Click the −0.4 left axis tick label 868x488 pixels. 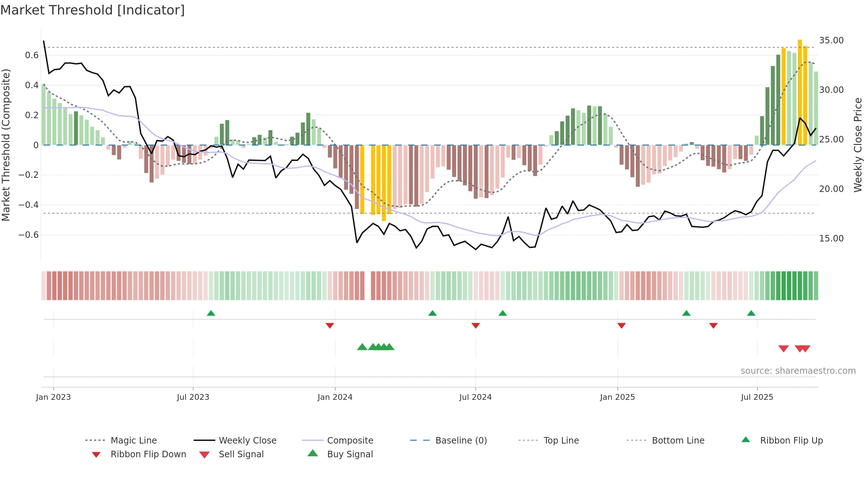click(29, 205)
